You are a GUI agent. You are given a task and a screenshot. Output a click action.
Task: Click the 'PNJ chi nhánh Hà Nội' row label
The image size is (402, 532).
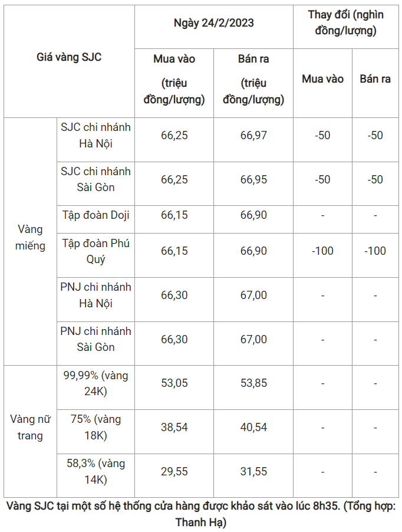pos(95,295)
